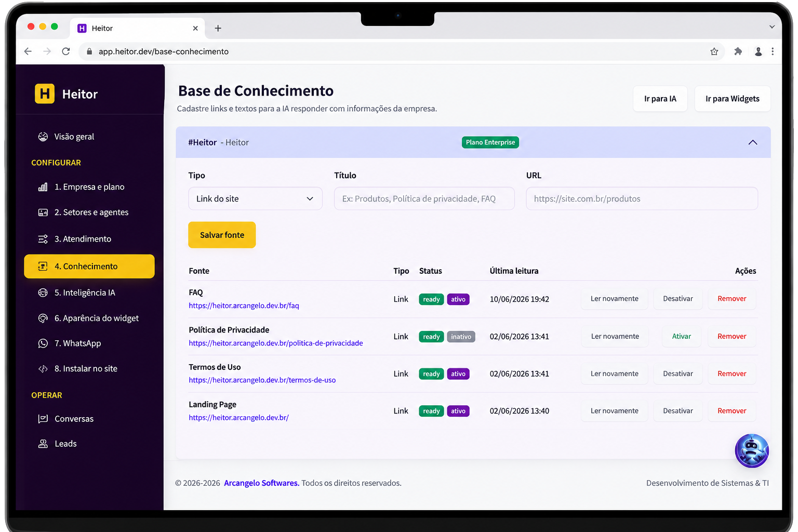Open Visão geral in the sidebar
This screenshot has width=798, height=532.
click(74, 137)
